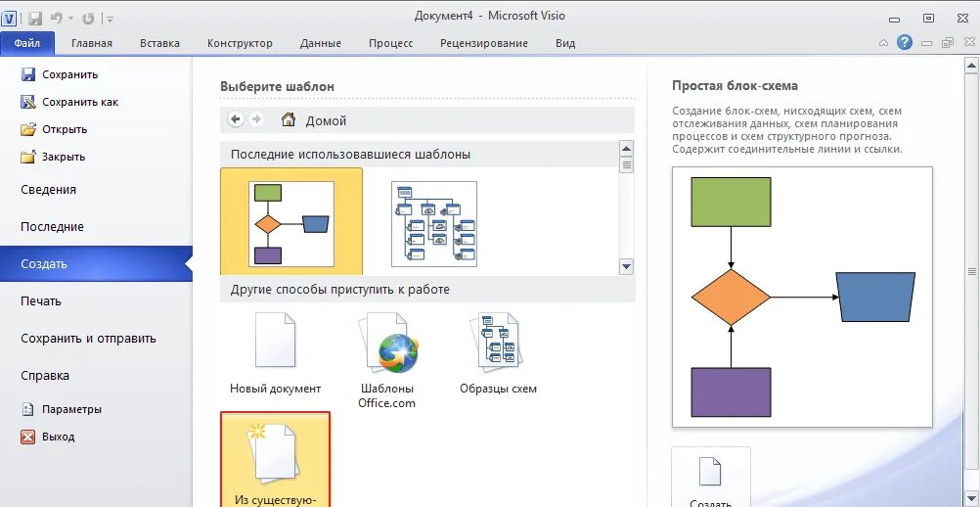Select the basic flowchart template thumbnail

(x=291, y=224)
